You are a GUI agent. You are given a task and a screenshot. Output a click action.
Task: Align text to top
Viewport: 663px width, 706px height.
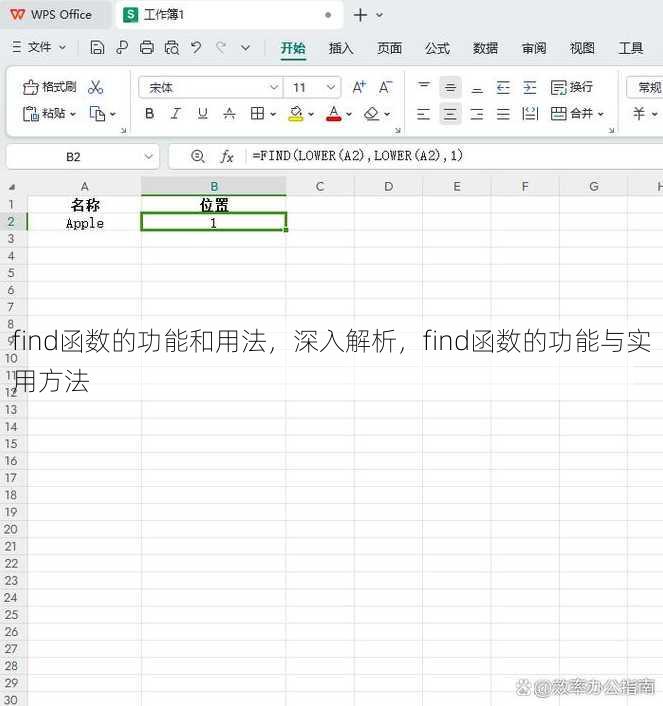(x=424, y=87)
